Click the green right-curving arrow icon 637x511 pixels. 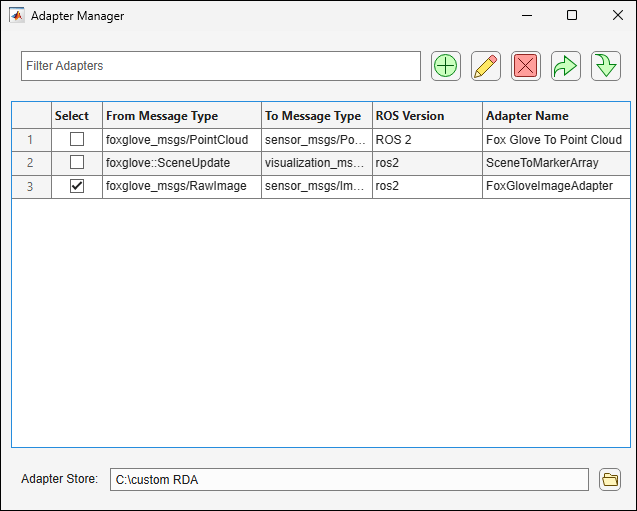566,66
